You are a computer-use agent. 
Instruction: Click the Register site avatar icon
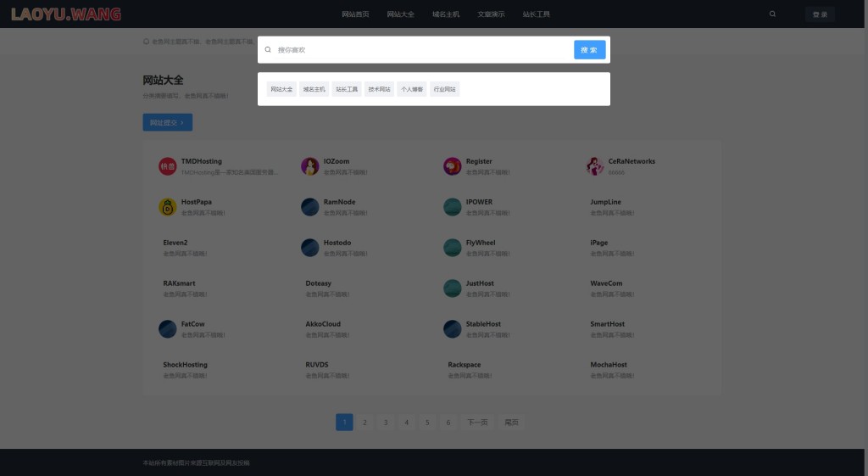click(452, 166)
